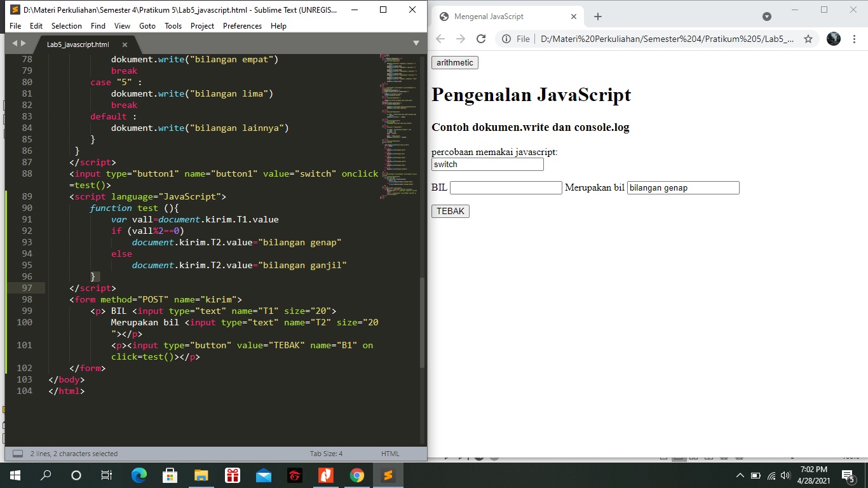The width and height of the screenshot is (868, 488).
Task: Click the arithmetic button on the webpage
Action: pos(454,62)
